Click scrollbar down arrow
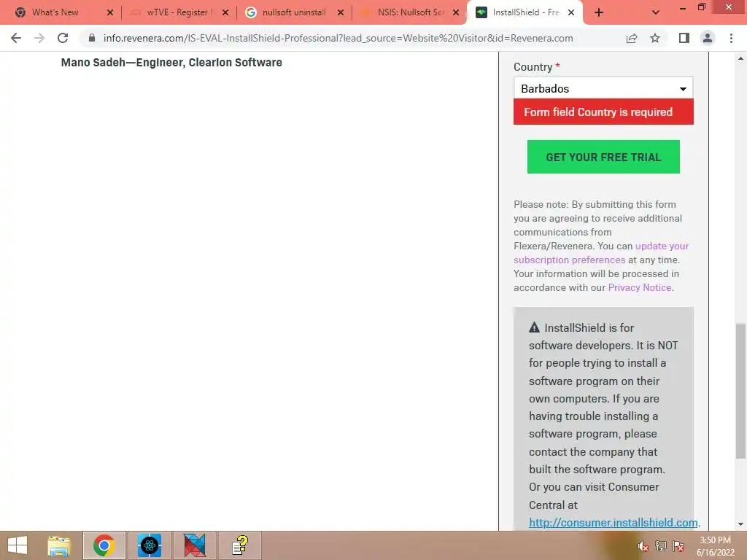This screenshot has height=560, width=747. click(740, 524)
